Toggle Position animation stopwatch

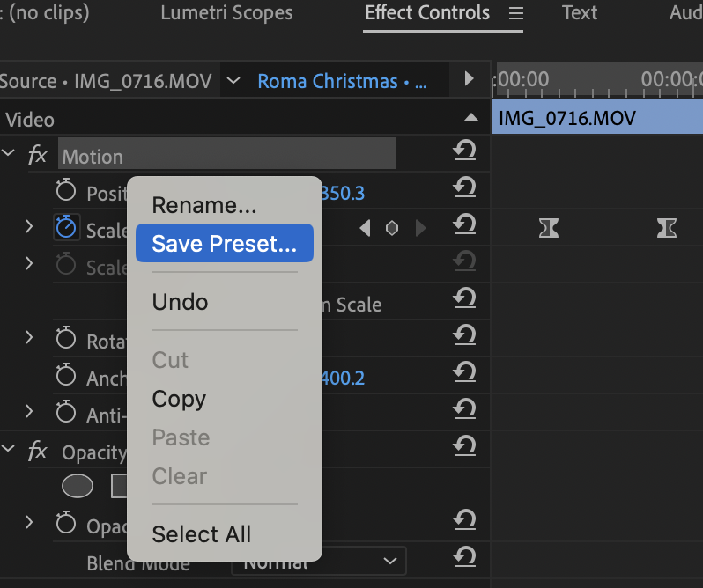pyautogui.click(x=66, y=190)
